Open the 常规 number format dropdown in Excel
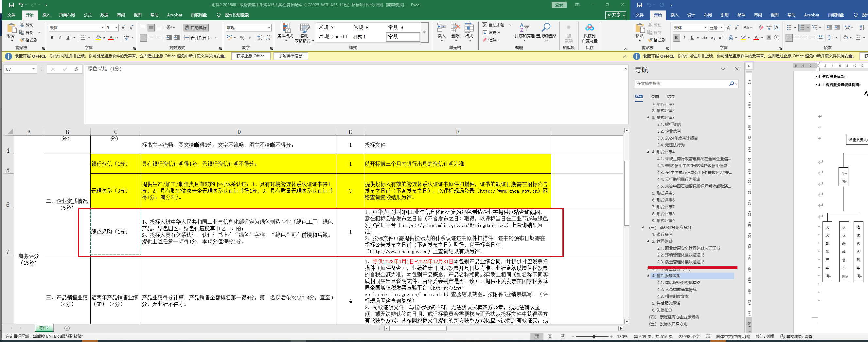This screenshot has width=868, height=342. [x=269, y=28]
